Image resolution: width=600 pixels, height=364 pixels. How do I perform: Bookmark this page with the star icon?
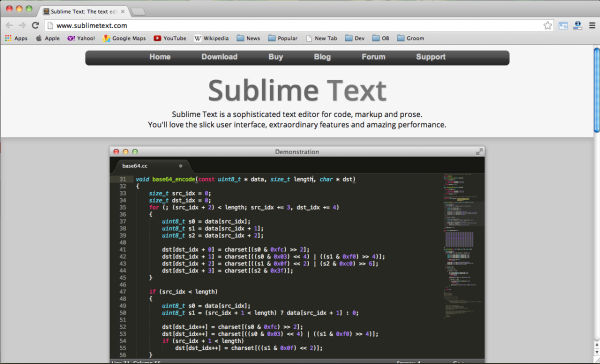click(548, 26)
